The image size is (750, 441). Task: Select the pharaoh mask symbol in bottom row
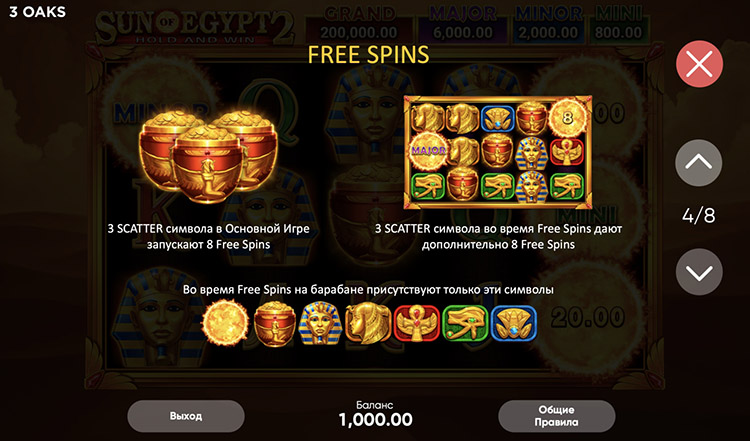click(x=320, y=323)
